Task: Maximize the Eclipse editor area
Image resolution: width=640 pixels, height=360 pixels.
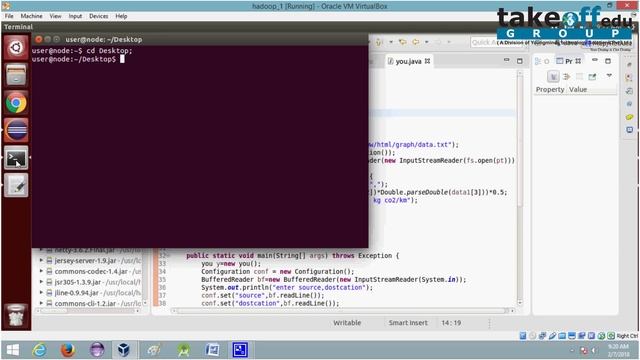Action: tap(520, 61)
